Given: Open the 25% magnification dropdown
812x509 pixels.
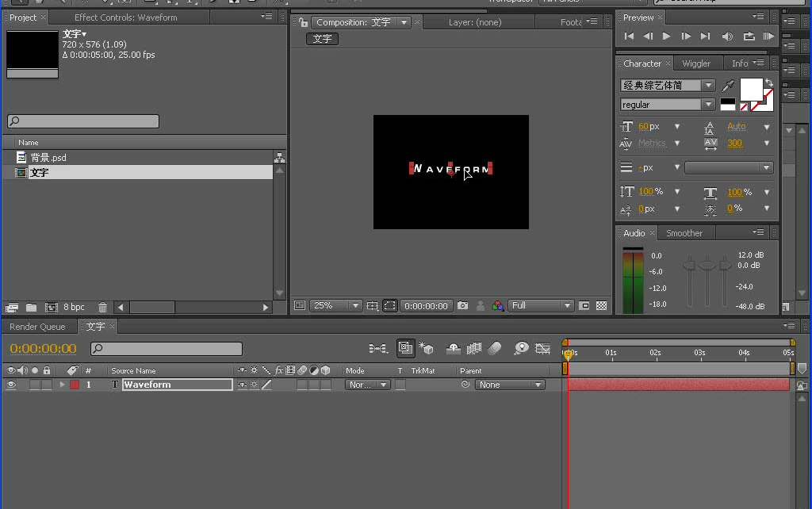Looking at the screenshot, I should [334, 305].
